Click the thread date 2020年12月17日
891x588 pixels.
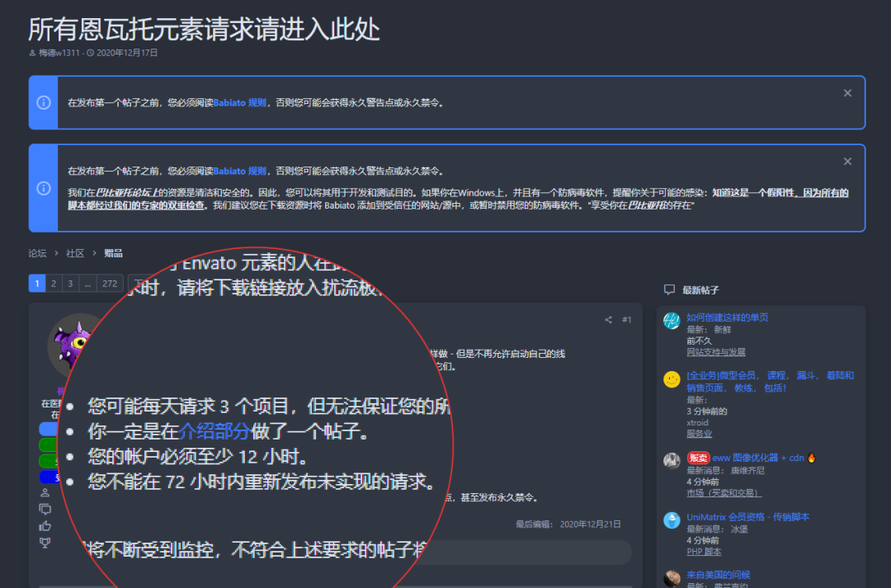[x=127, y=53]
